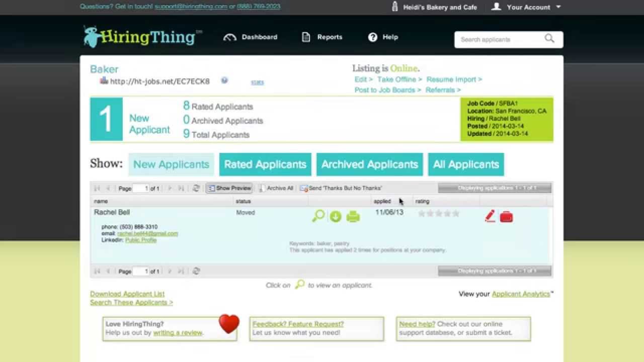Edit Rachel Bell's notes with red pencil icon

click(x=490, y=216)
